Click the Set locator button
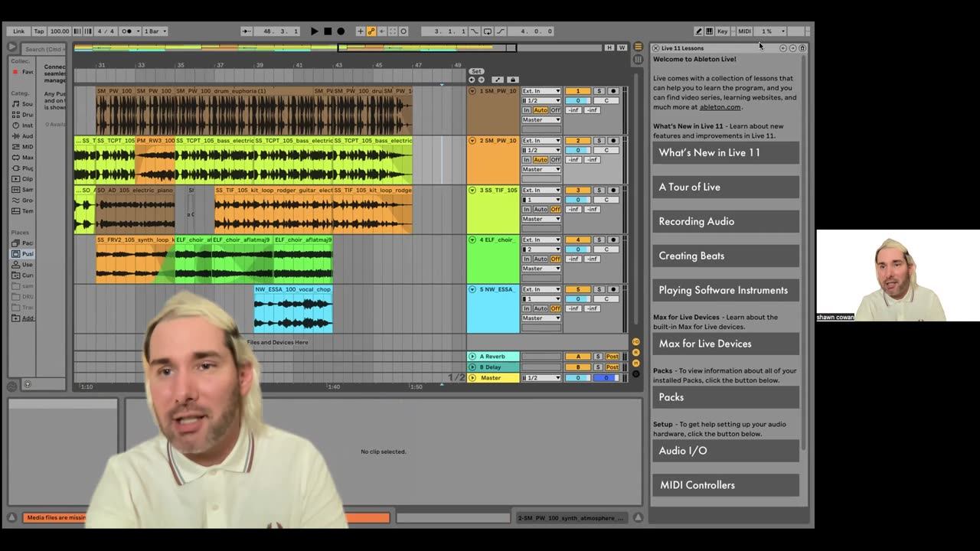 pyautogui.click(x=476, y=71)
